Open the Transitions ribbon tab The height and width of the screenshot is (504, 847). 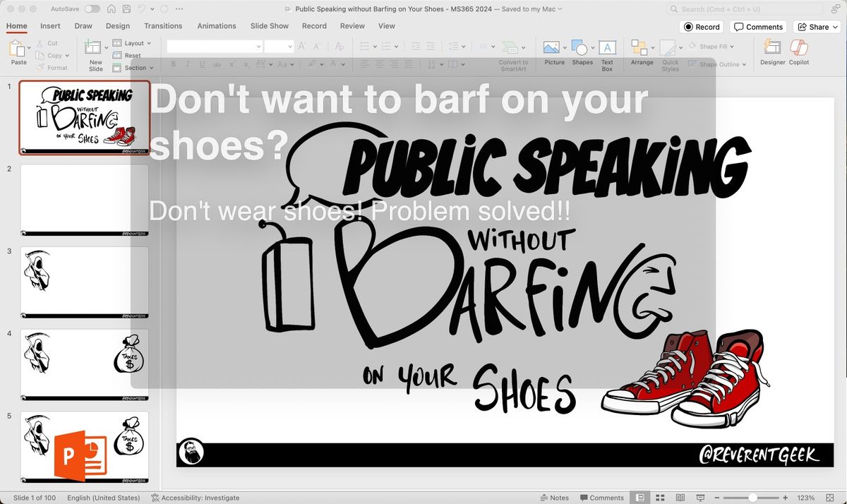(163, 26)
